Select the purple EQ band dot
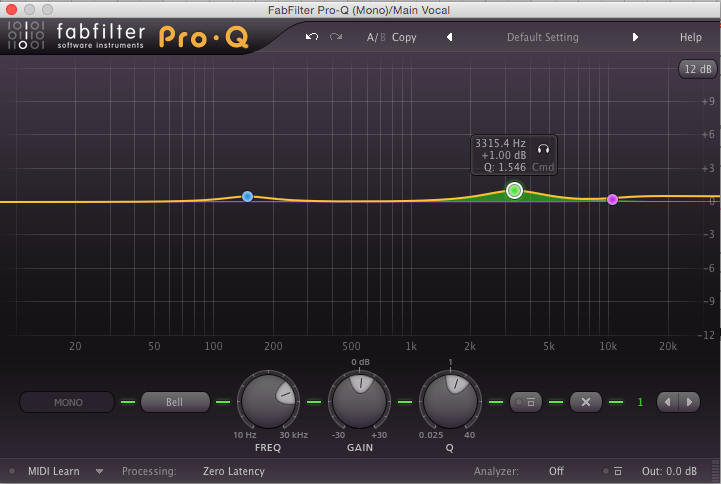721x484 pixels. [x=612, y=199]
